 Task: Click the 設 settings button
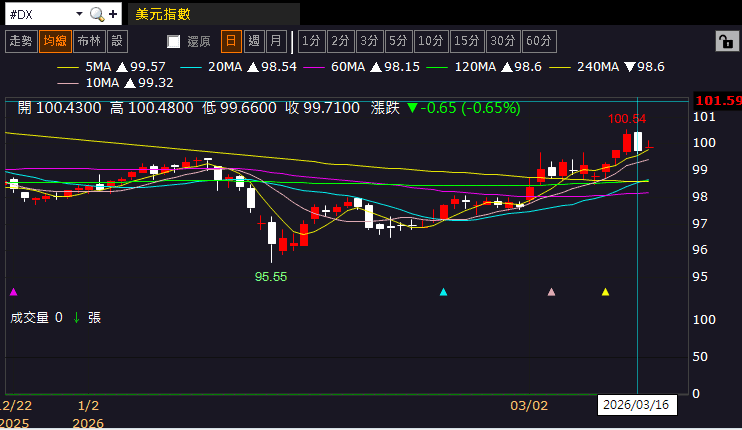[x=117, y=41]
